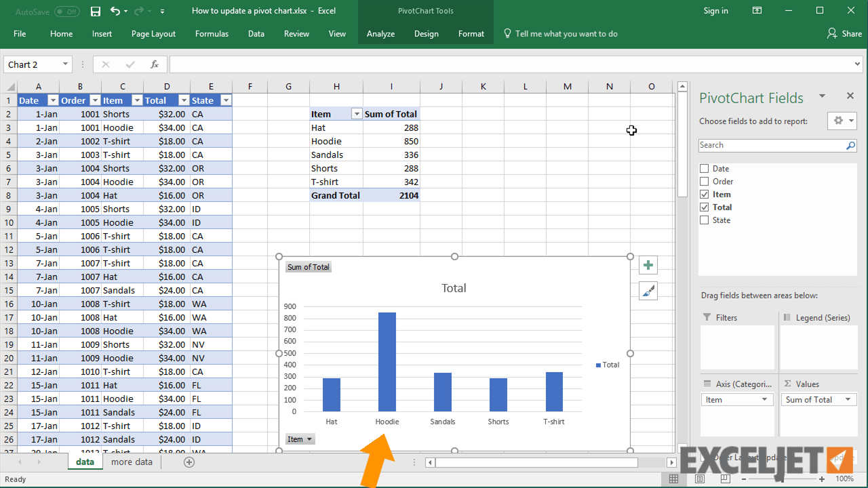The width and height of the screenshot is (868, 488).
Task: Select column F header
Action: 250,86
